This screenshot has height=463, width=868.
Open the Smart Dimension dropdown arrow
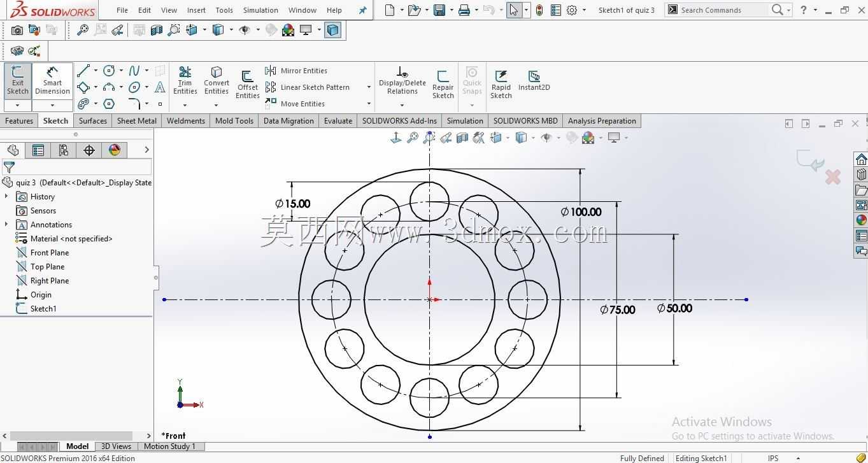pyautogui.click(x=52, y=105)
